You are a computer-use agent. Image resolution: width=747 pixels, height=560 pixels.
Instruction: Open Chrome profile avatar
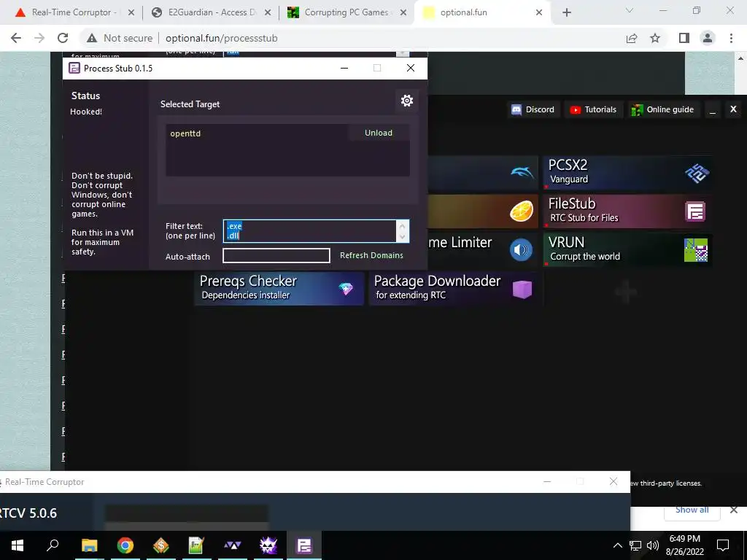click(x=708, y=38)
